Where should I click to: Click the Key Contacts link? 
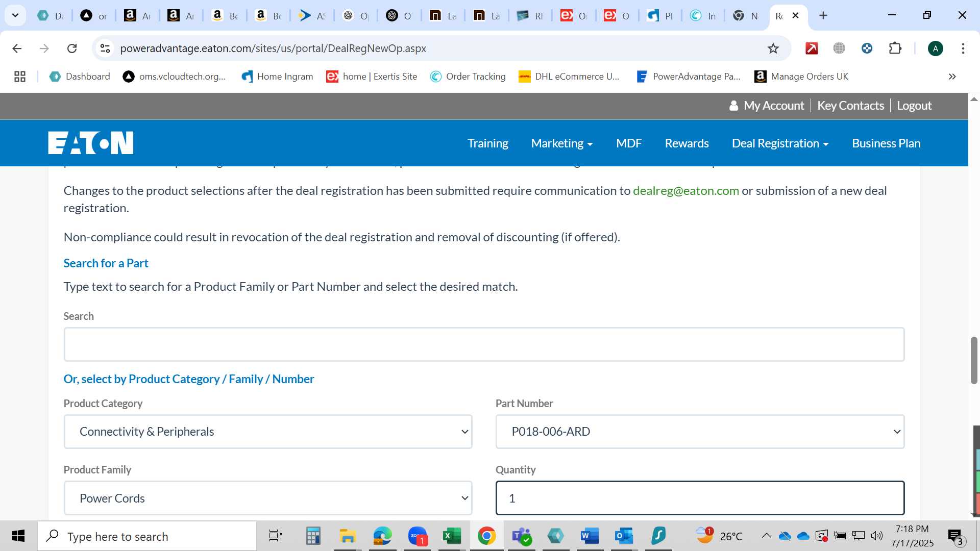pyautogui.click(x=850, y=106)
